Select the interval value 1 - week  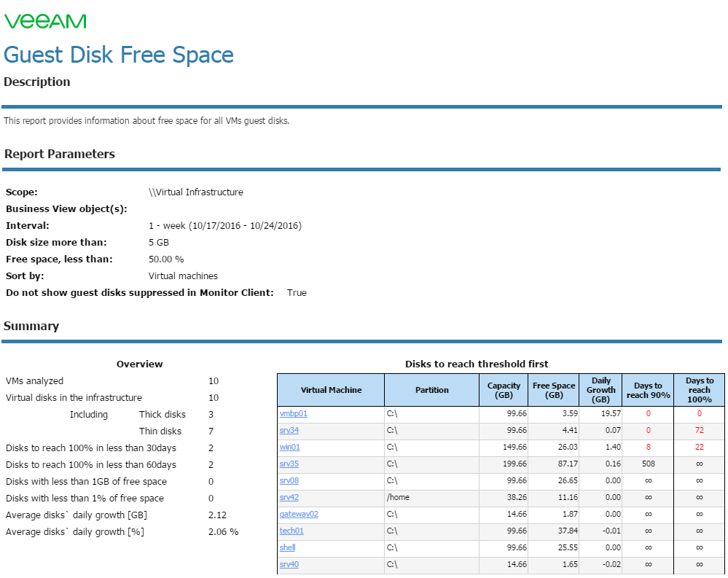(225, 226)
